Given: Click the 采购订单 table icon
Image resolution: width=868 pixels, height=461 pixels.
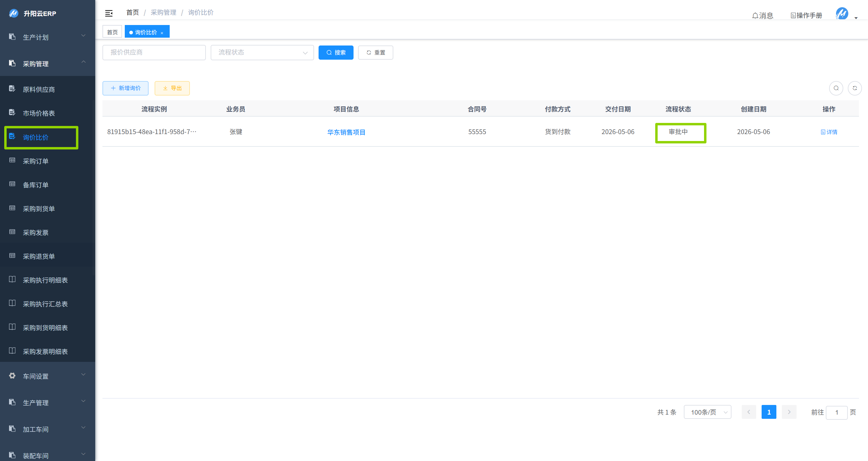Looking at the screenshot, I should click(x=12, y=160).
